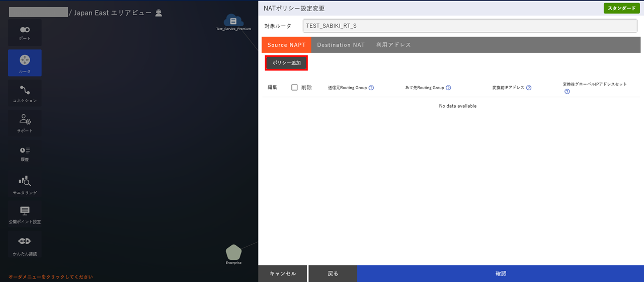The height and width of the screenshot is (282, 644).
Task: Switch to the Source NAPT tab
Action: pyautogui.click(x=286, y=45)
